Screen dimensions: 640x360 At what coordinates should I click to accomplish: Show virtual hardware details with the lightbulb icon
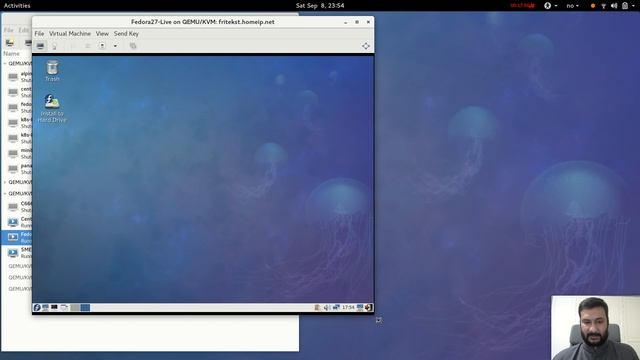coord(54,46)
